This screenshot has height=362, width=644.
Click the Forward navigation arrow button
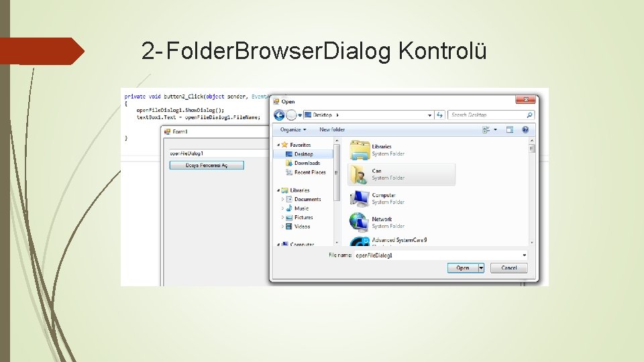291,115
